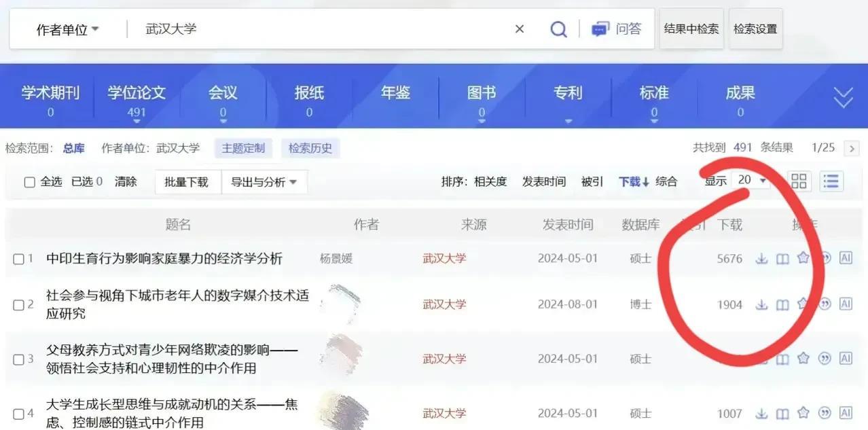Expand the 专利 category arrow

pyautogui.click(x=568, y=122)
